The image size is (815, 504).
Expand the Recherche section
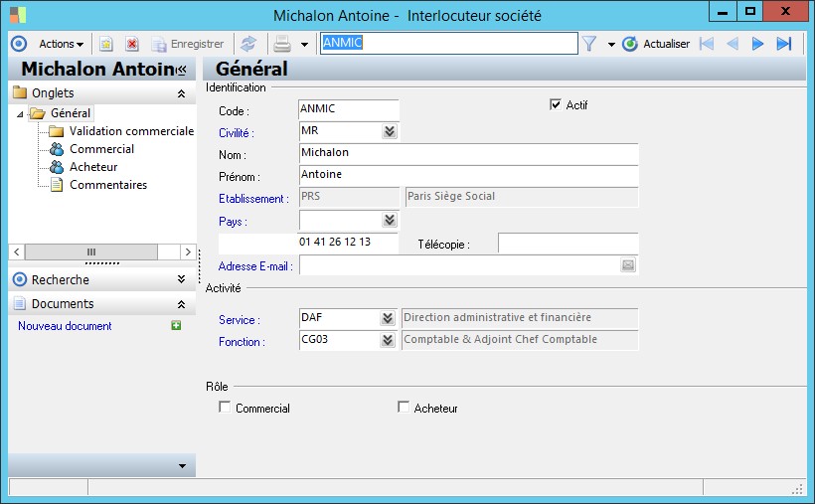coord(181,279)
